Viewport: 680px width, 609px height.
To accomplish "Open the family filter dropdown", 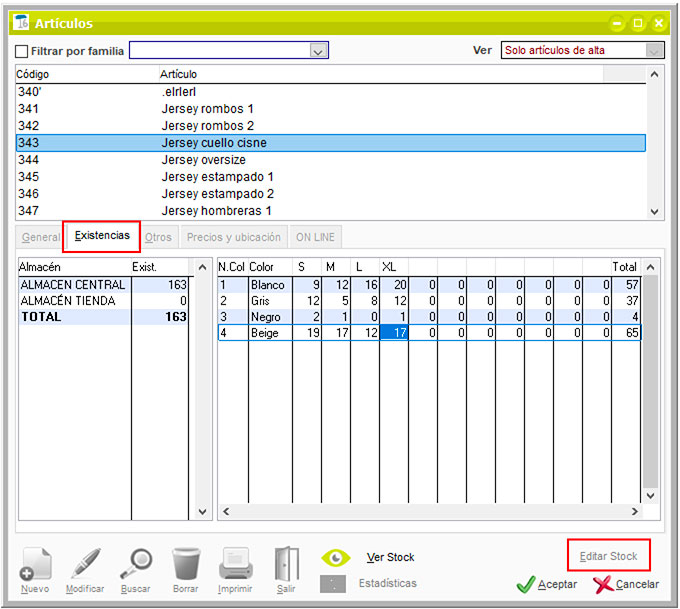I will coord(318,51).
